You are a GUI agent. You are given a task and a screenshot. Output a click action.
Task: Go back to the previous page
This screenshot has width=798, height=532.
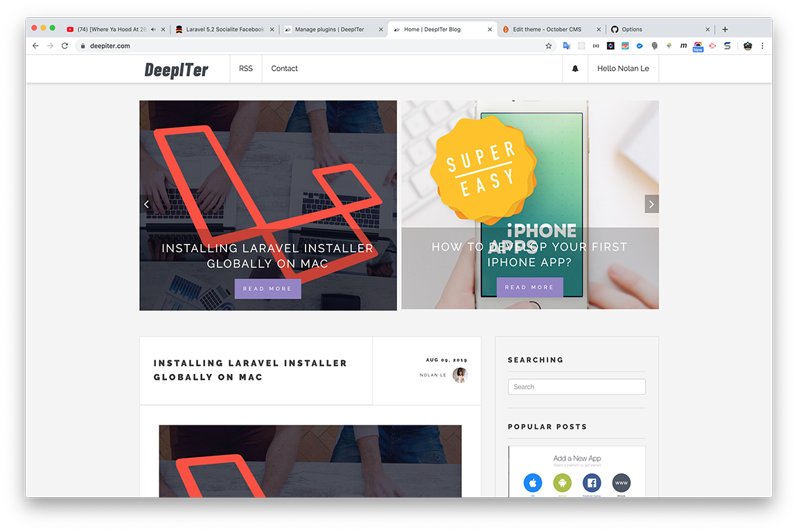[35, 46]
